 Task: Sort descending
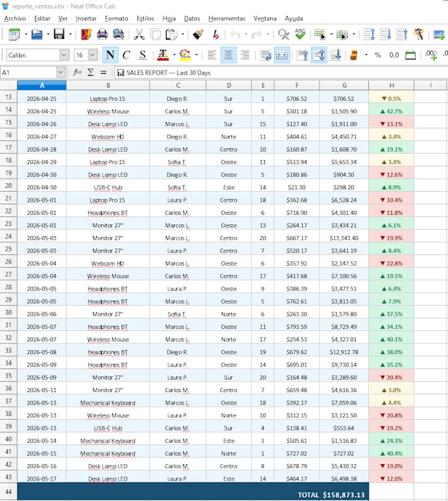point(402,34)
